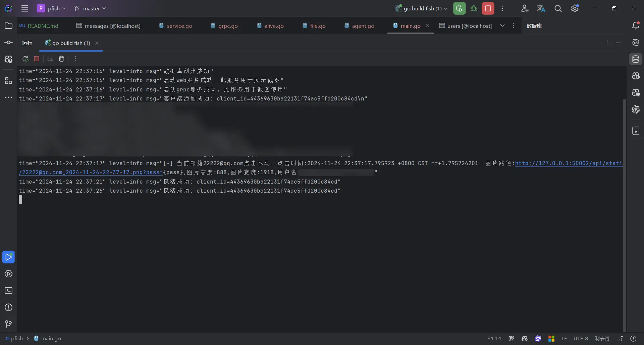
Task: Open the Terminal tool window
Action: tap(9, 291)
